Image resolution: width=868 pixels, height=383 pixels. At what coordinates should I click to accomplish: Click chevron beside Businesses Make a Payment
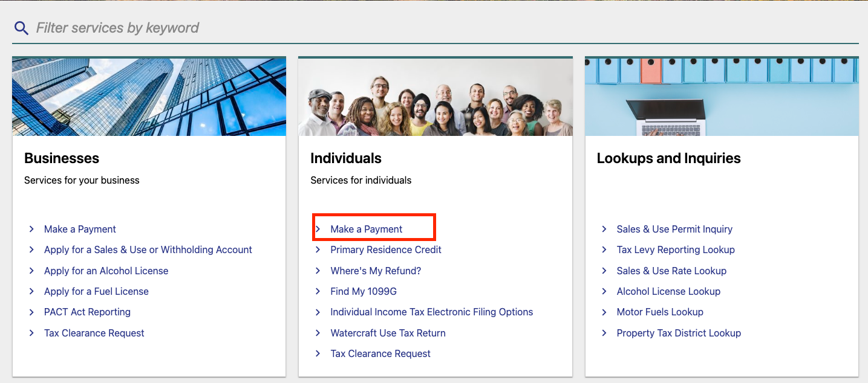[x=31, y=229]
